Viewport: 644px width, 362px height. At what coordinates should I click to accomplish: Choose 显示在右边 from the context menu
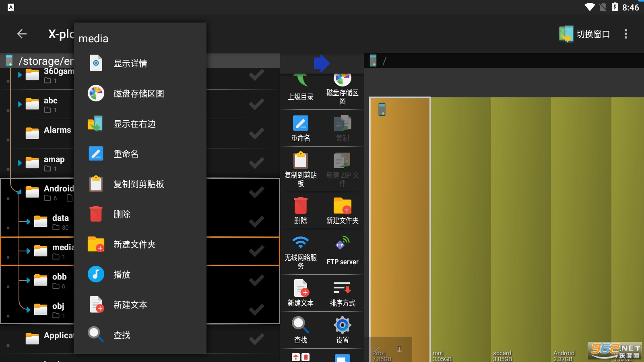pos(140,124)
